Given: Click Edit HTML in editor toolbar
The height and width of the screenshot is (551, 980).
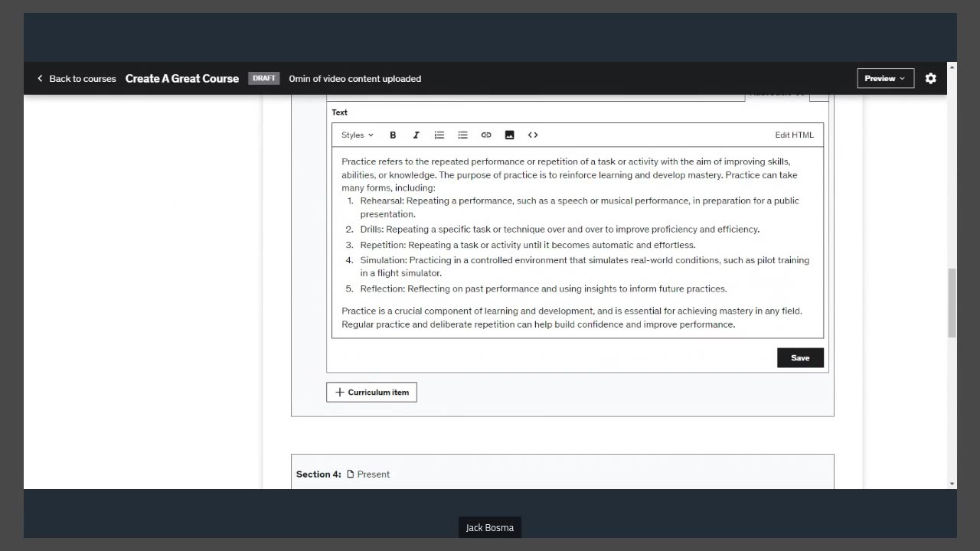Looking at the screenshot, I should pyautogui.click(x=794, y=135).
